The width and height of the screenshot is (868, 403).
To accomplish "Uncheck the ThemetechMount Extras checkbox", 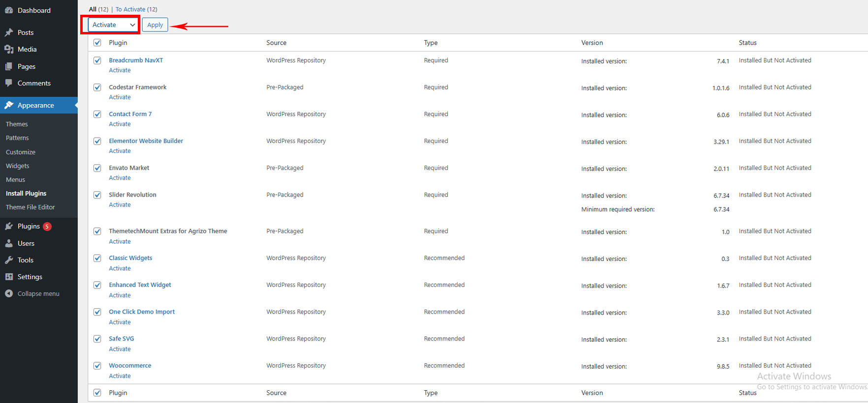I will pos(97,231).
